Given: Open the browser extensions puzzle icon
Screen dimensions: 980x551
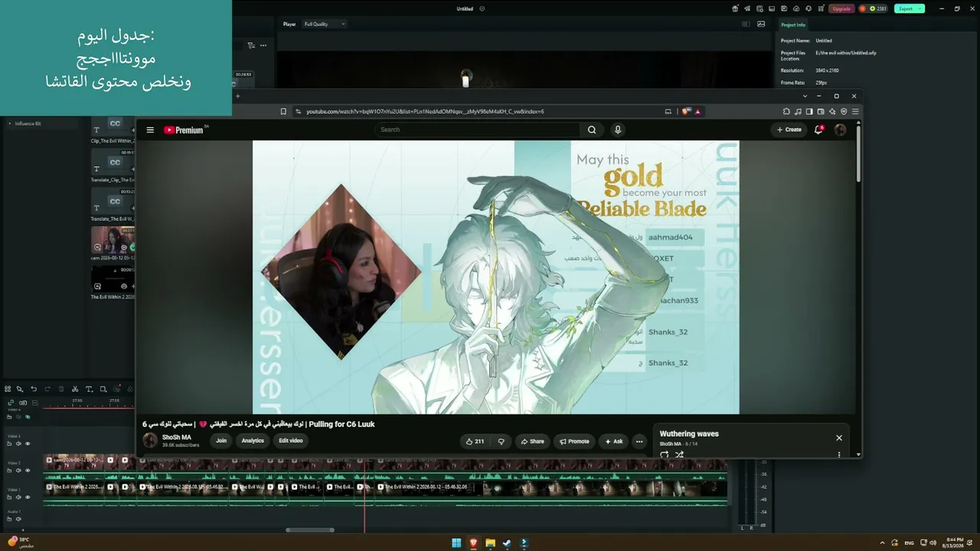Looking at the screenshot, I should click(786, 112).
